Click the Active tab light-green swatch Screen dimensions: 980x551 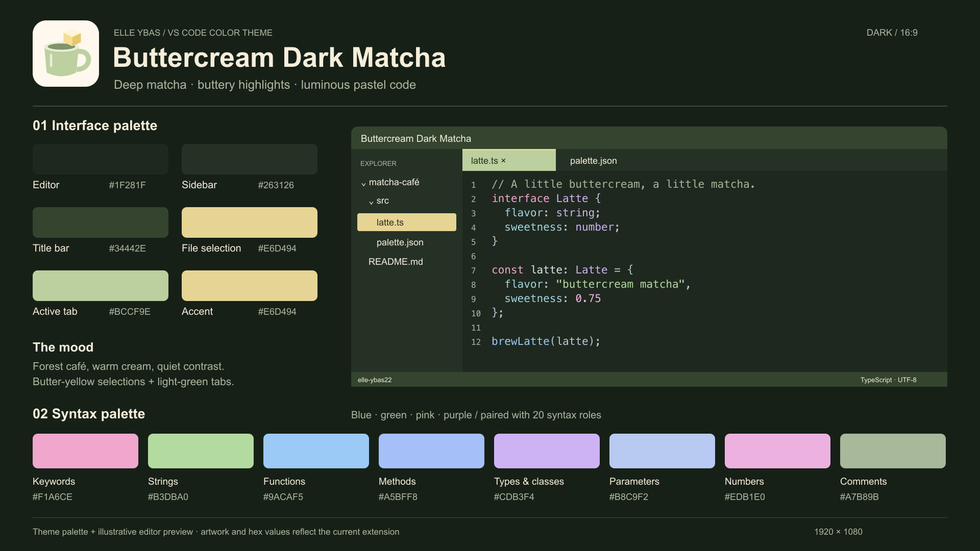101,286
